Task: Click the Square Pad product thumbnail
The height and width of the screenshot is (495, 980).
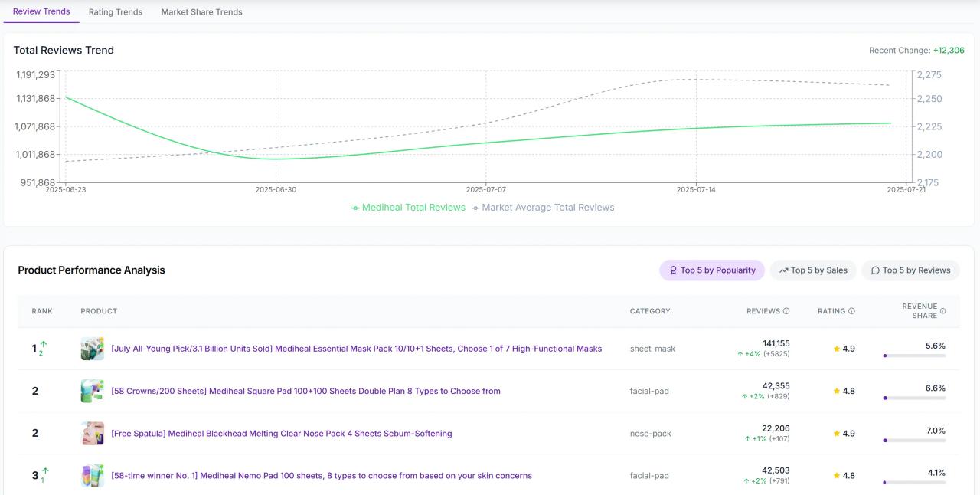Action: 93,391
